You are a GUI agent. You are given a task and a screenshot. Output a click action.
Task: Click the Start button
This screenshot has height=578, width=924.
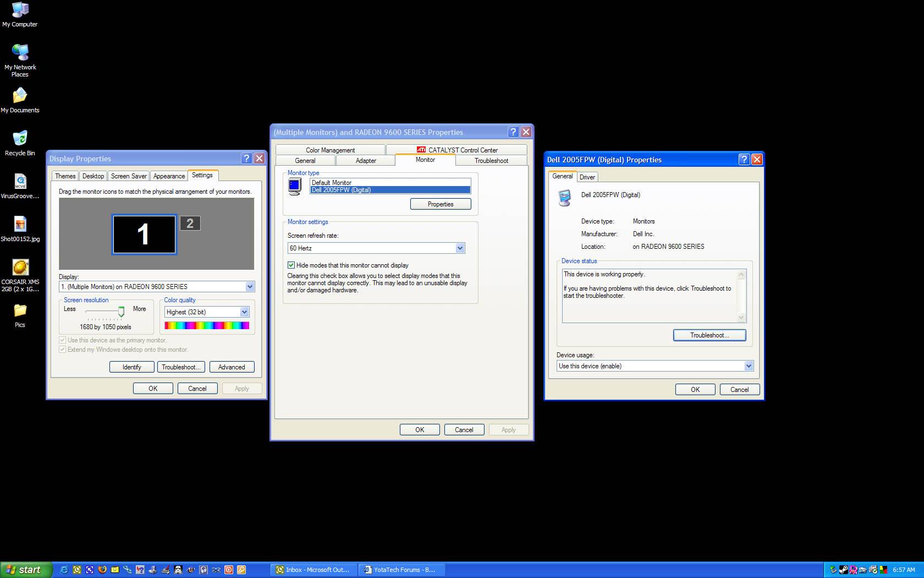point(26,570)
